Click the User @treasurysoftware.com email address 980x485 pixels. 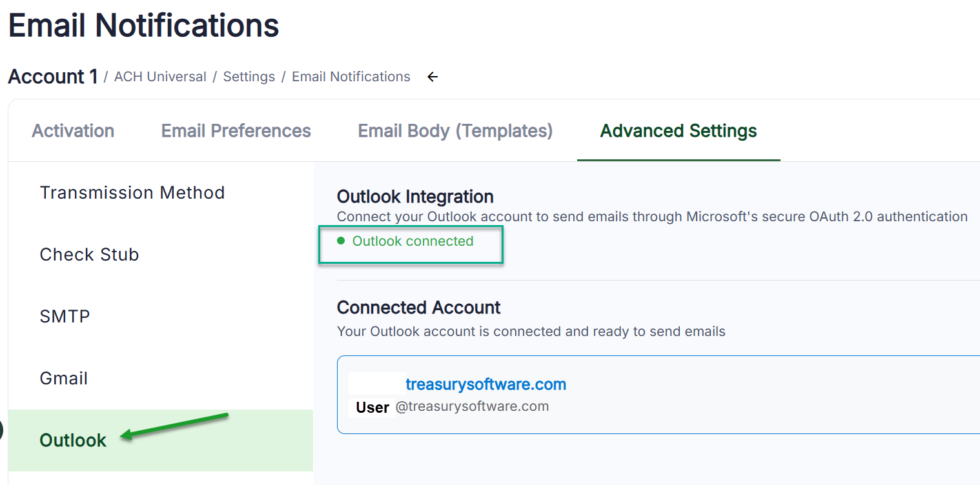pyautogui.click(x=472, y=407)
